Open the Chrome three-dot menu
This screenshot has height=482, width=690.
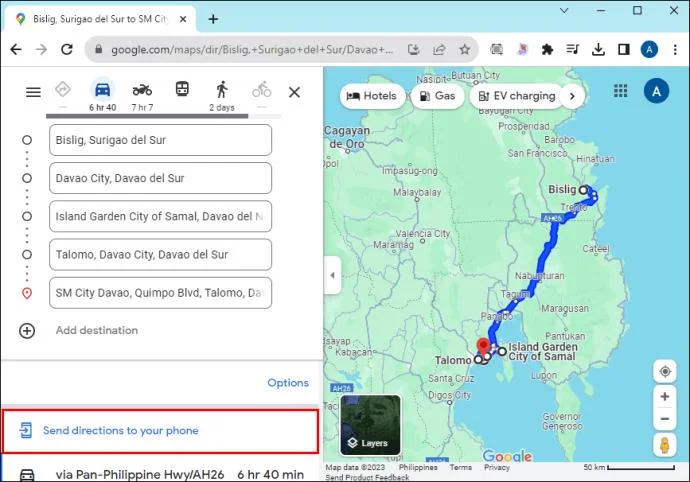click(675, 49)
